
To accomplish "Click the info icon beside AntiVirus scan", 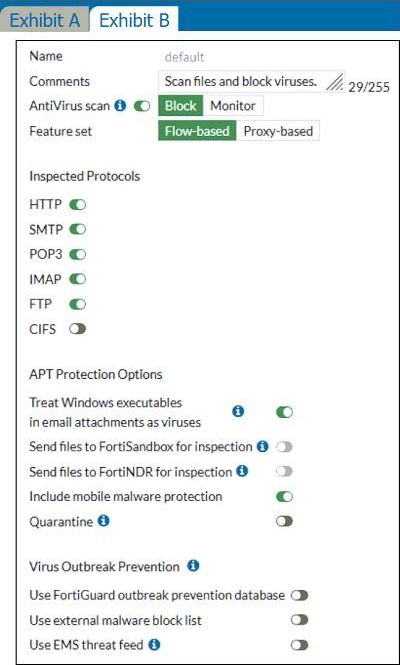I will [x=120, y=106].
